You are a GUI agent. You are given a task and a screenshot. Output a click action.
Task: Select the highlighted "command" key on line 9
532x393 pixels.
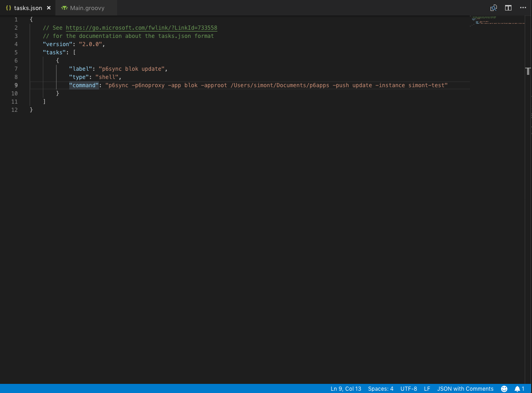click(x=84, y=85)
